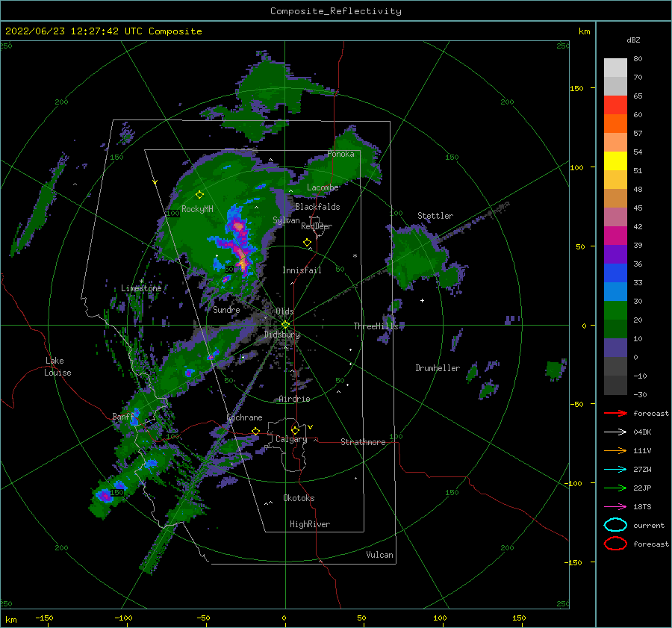The image size is (672, 628).
Task: Click the yellow diamond marker above RockyMH
Action: click(199, 195)
